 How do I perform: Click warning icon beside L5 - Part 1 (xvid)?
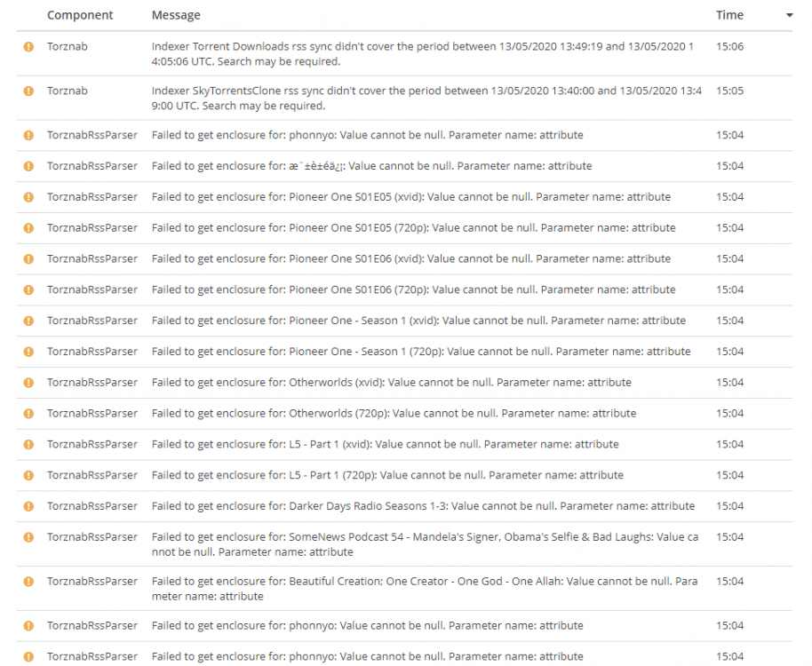click(x=28, y=445)
